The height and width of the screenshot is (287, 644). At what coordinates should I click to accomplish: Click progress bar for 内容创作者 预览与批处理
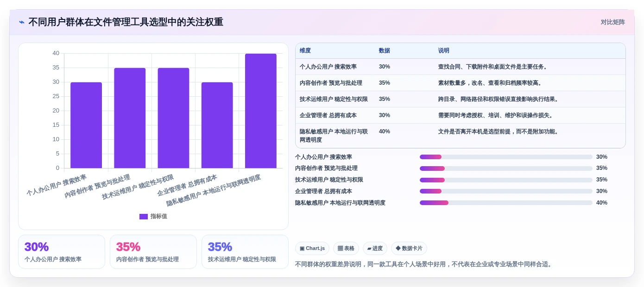506,168
